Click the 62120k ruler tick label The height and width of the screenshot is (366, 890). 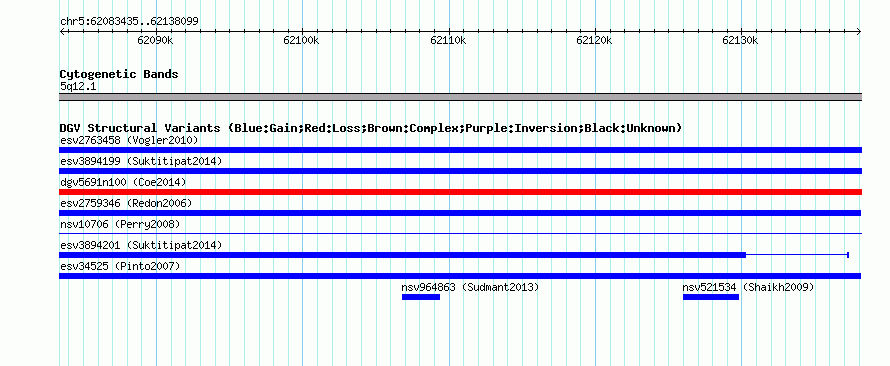tap(594, 40)
